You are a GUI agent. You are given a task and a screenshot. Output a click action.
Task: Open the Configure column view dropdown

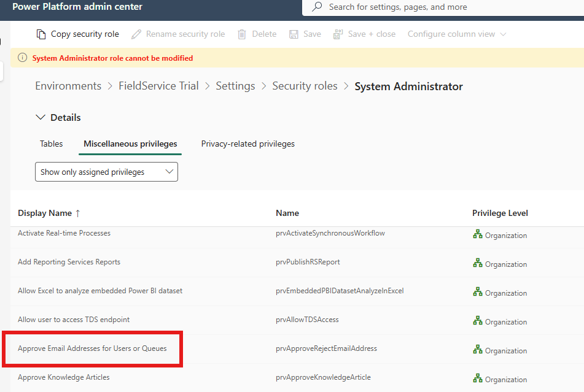(456, 34)
